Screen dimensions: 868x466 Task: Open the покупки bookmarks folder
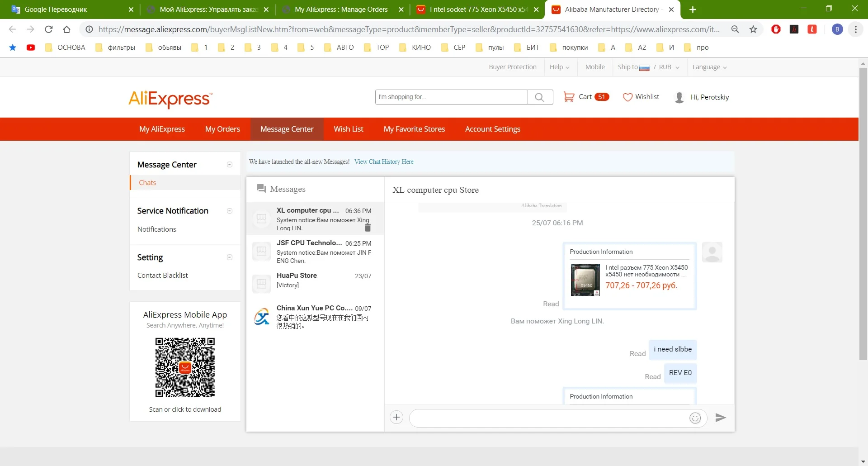coord(569,48)
